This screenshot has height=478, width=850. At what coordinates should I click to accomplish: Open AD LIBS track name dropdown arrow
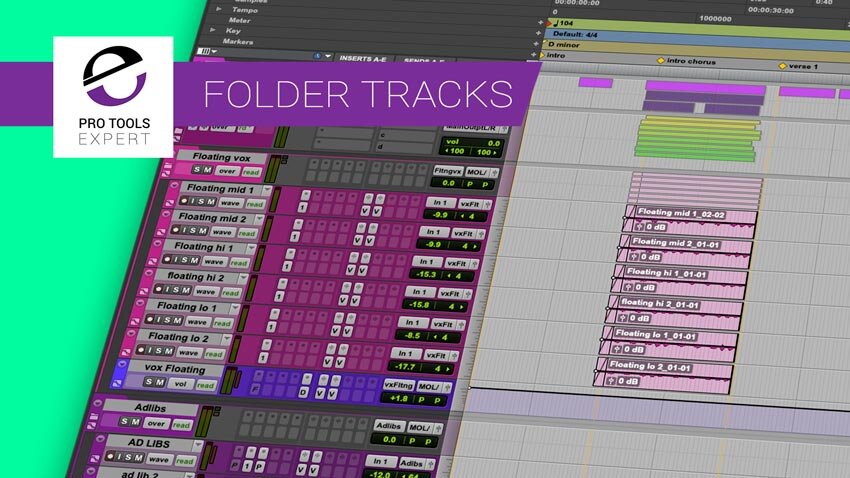197,445
